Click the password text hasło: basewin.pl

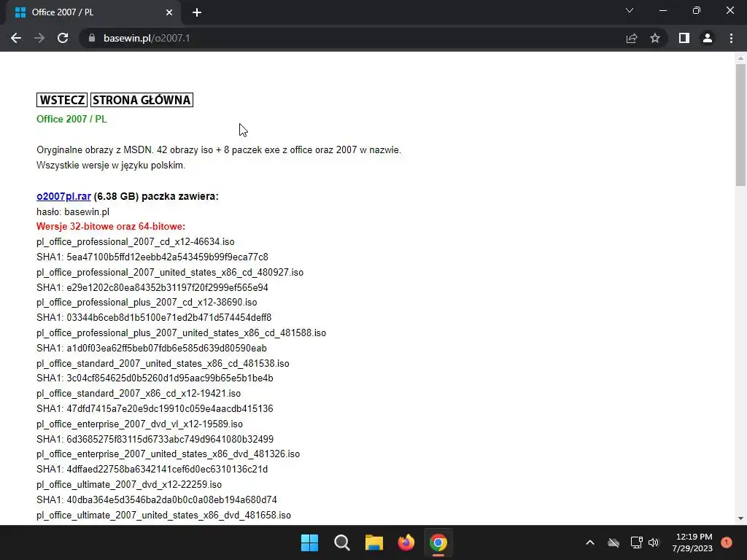click(x=73, y=211)
